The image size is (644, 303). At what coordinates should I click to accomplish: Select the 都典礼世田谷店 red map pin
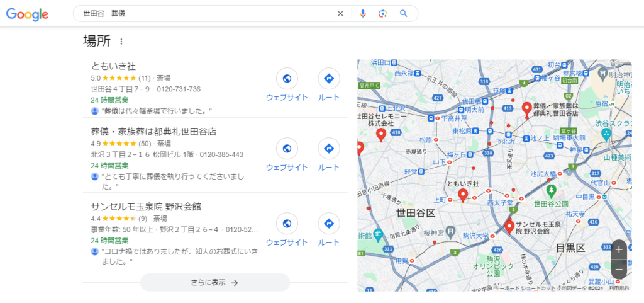coord(527,108)
